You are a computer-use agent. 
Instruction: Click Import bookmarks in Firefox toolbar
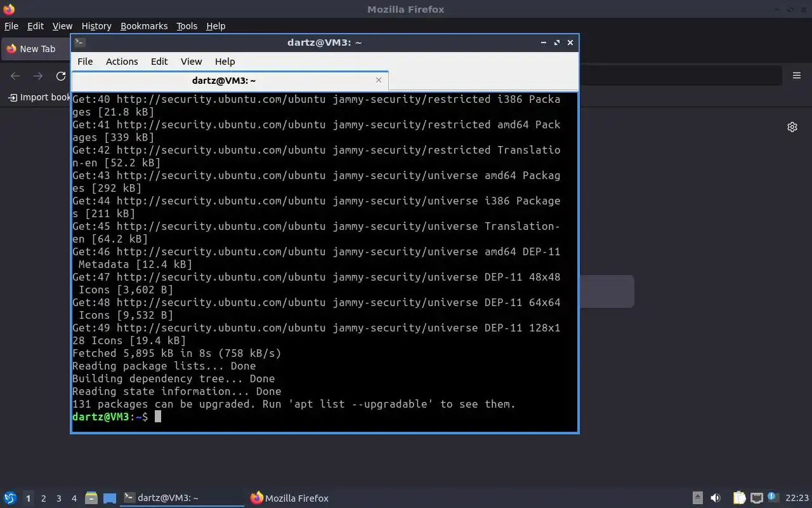[x=39, y=97]
